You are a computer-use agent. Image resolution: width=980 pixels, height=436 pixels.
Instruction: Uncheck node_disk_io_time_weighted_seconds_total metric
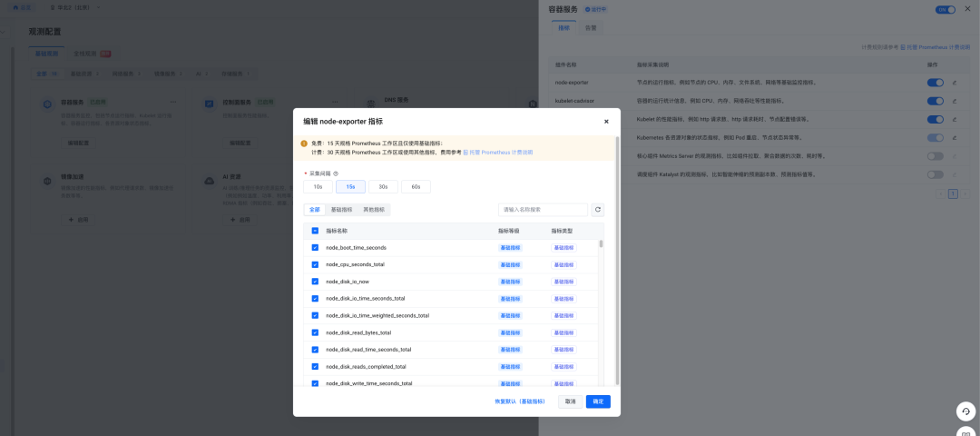pos(315,315)
